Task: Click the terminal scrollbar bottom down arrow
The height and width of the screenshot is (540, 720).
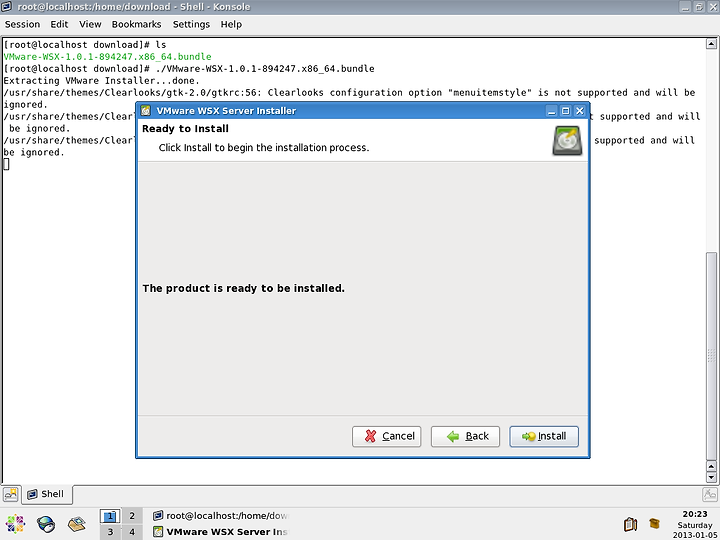Action: tap(711, 478)
